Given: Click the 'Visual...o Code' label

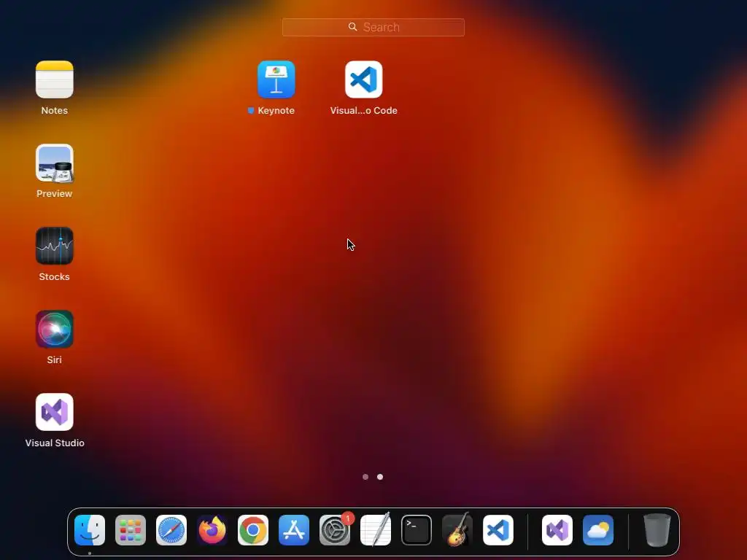Looking at the screenshot, I should [363, 111].
